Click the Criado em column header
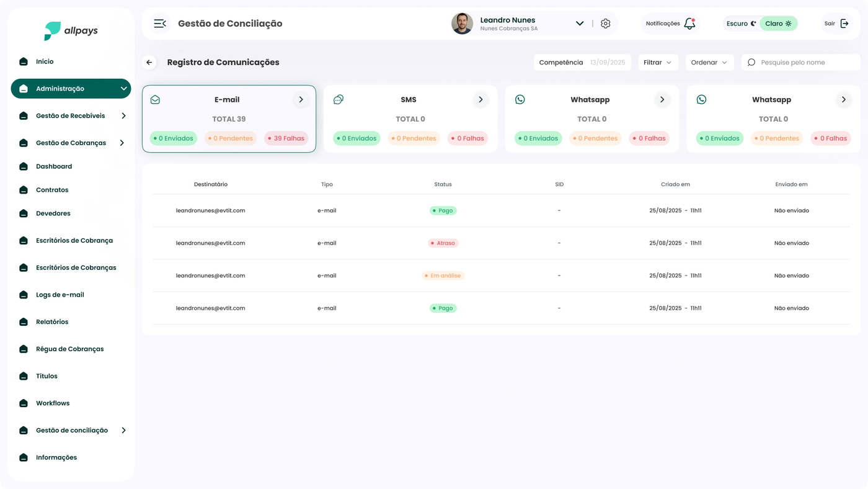 pyautogui.click(x=675, y=184)
